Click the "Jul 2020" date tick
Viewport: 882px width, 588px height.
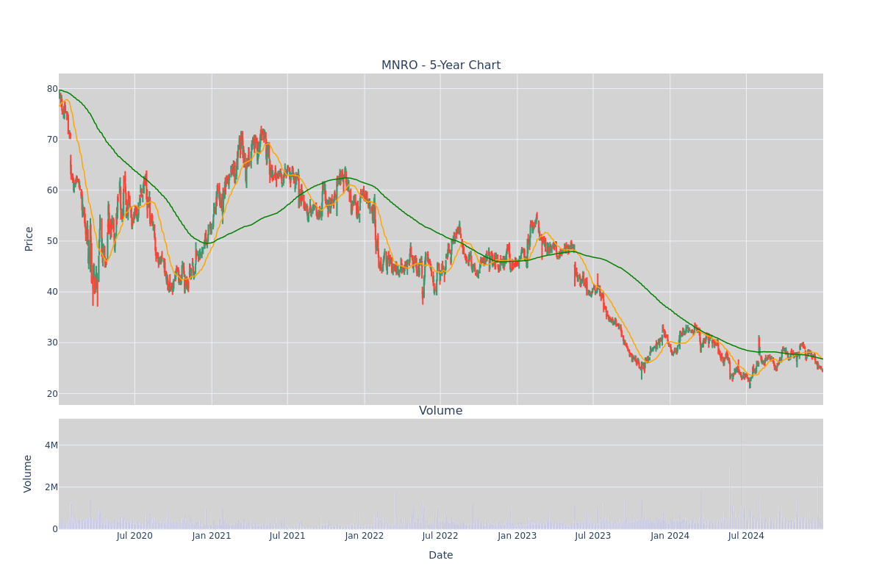pos(135,536)
